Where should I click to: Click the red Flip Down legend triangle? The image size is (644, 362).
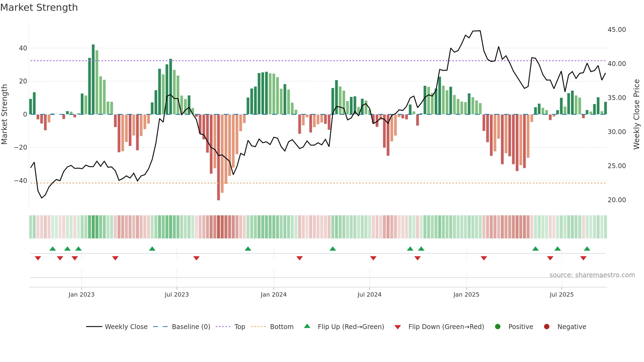click(x=398, y=327)
